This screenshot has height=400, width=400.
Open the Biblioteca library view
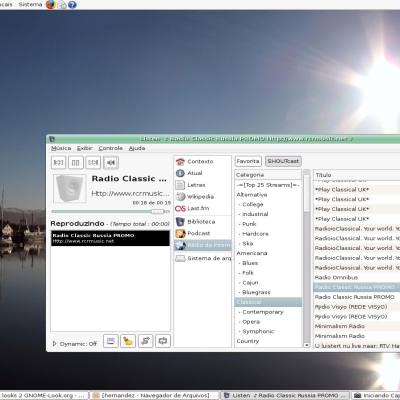(203, 222)
